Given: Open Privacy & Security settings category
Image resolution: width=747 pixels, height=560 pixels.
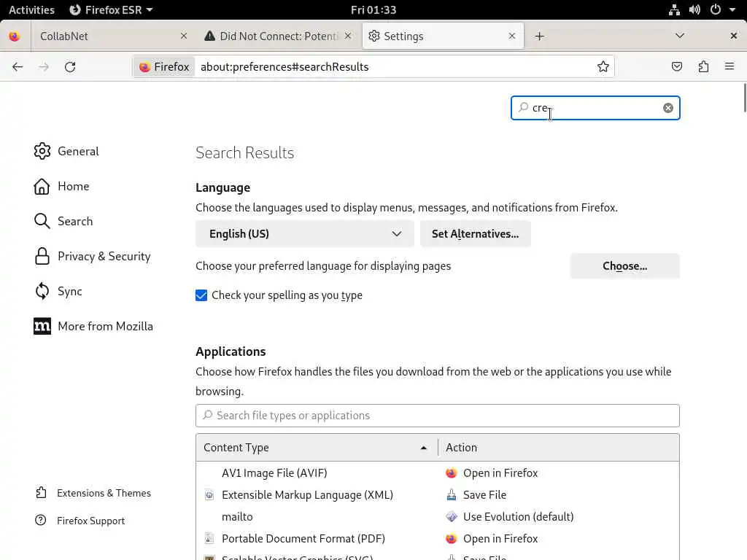Looking at the screenshot, I should click(x=104, y=256).
